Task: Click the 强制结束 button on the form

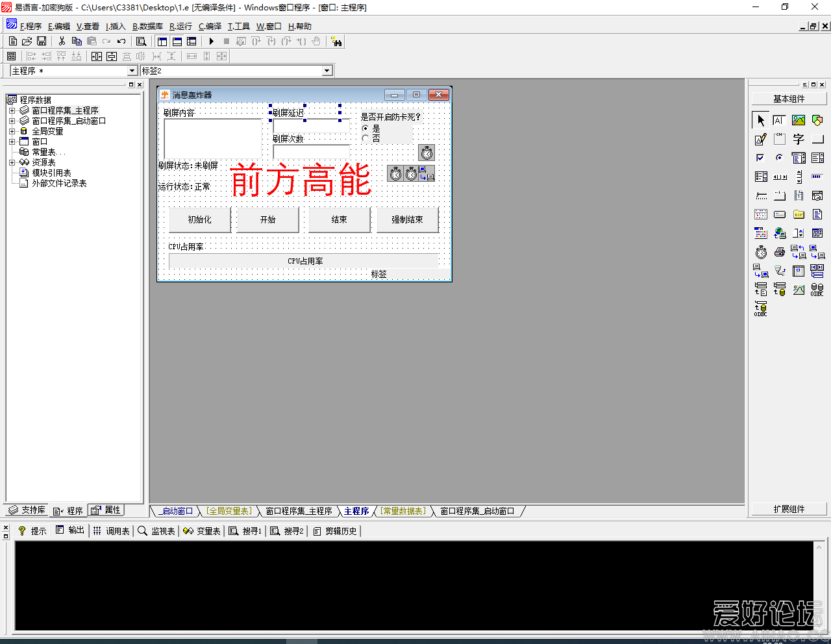Action: [407, 220]
